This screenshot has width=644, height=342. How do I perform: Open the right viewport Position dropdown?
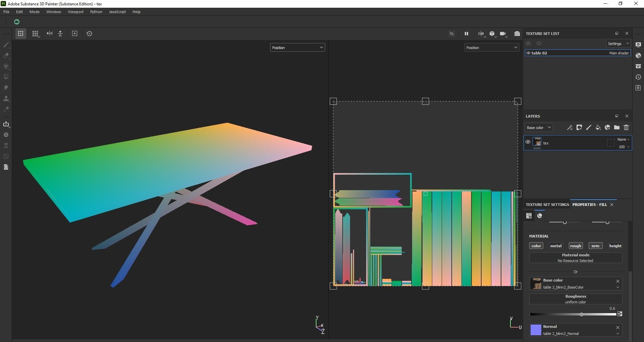[x=492, y=48]
